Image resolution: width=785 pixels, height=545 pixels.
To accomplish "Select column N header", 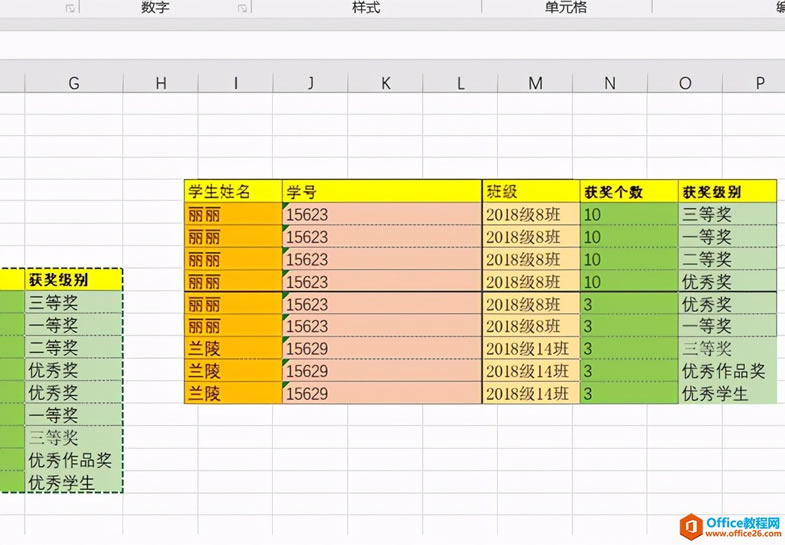I will (x=610, y=83).
